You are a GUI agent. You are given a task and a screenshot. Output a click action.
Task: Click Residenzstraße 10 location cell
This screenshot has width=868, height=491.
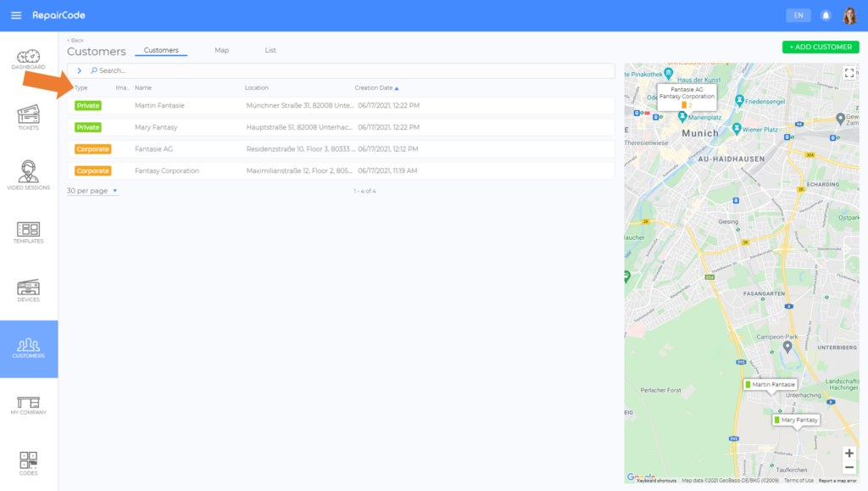(301, 149)
